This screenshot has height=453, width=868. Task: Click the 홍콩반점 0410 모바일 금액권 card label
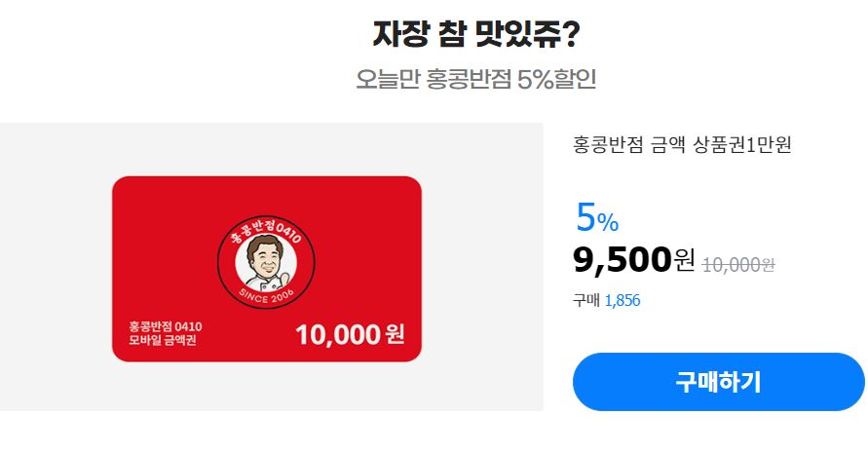[x=165, y=333]
